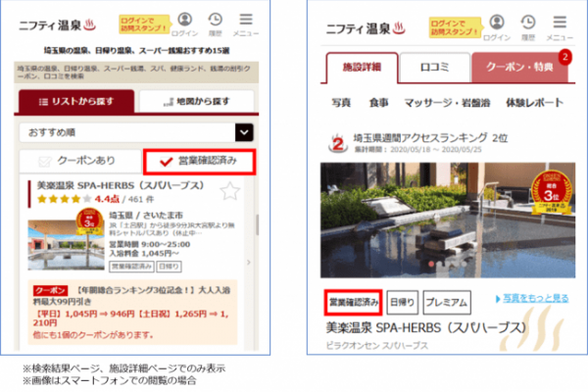Click small 営業確認済み tag in listing card
This screenshot has height=392, width=588.
pos(131,267)
